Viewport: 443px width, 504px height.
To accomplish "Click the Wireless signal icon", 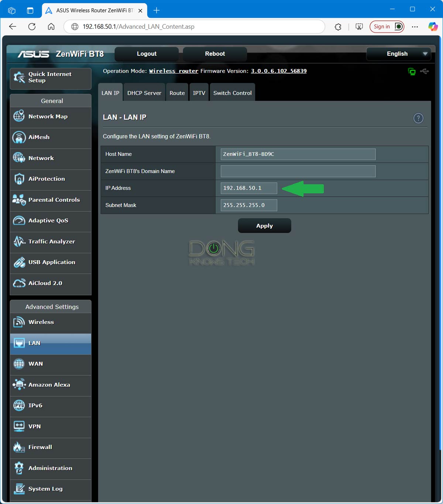I will coord(19,322).
